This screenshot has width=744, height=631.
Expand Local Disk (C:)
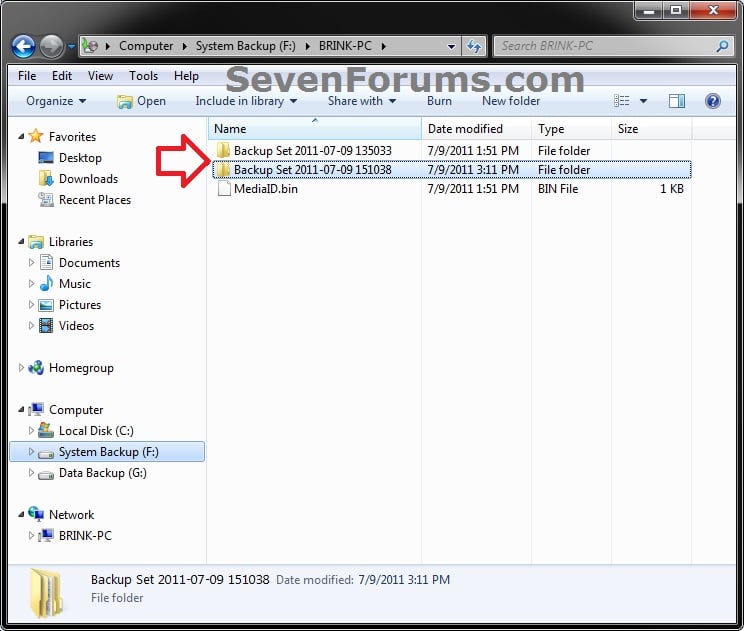[31, 431]
